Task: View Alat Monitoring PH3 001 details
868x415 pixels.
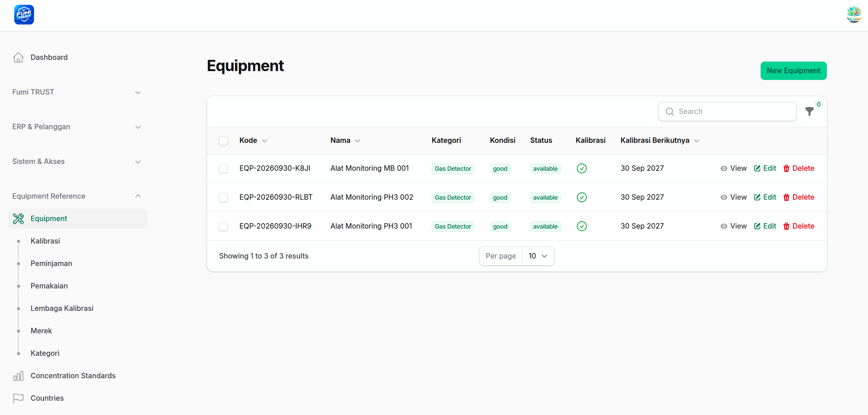Action: [733, 226]
